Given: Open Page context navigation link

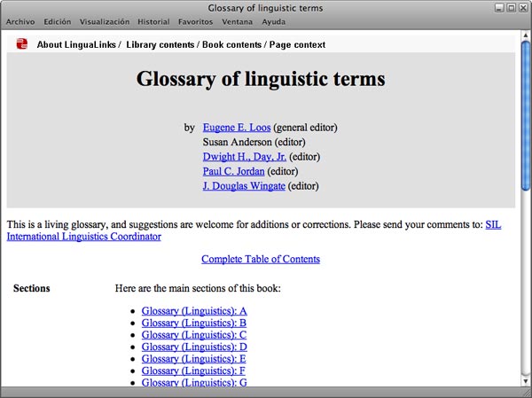Looking at the screenshot, I should (x=297, y=45).
